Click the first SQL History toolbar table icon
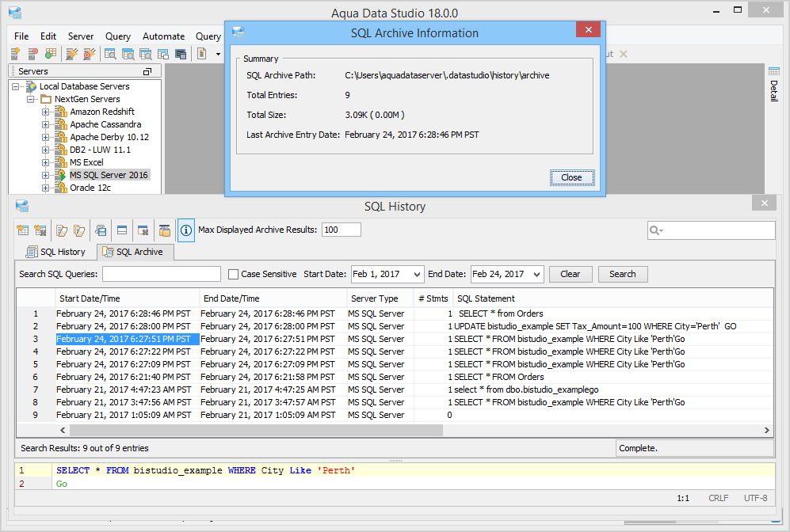The width and height of the screenshot is (790, 532). pyautogui.click(x=23, y=230)
